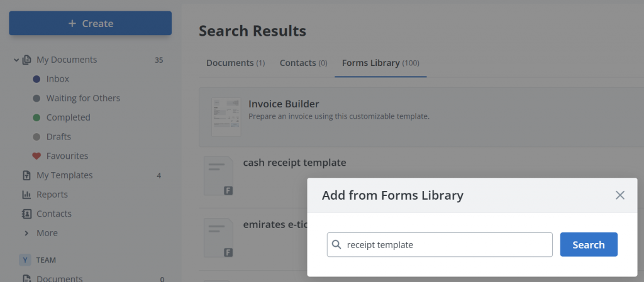Click the receipt template search field
This screenshot has height=282, width=644.
coord(440,245)
